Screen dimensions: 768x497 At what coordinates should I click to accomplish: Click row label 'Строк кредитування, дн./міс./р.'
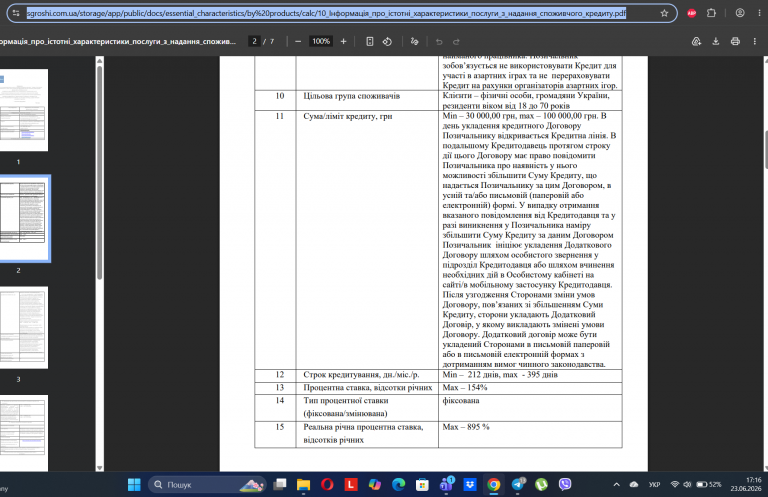pos(361,375)
